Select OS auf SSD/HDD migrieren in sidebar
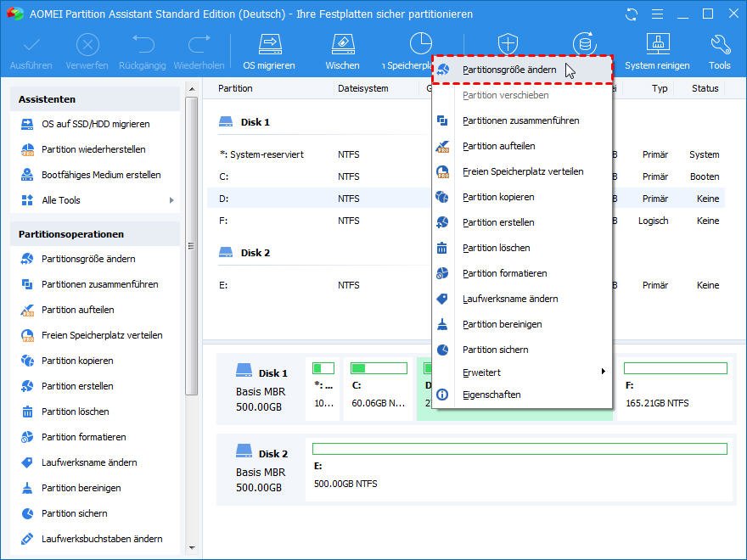This screenshot has width=747, height=560. pyautogui.click(x=95, y=124)
